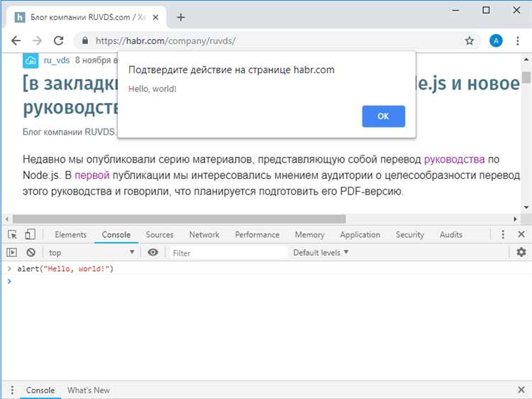This screenshot has height=399, width=532.
Task: Open a new browser tab
Action: coord(181,17)
